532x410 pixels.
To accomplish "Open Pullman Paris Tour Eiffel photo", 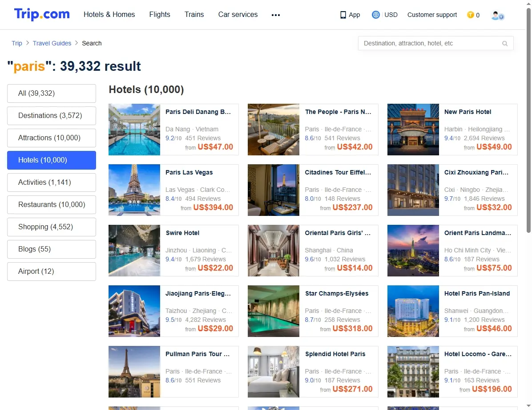I will 134,372.
